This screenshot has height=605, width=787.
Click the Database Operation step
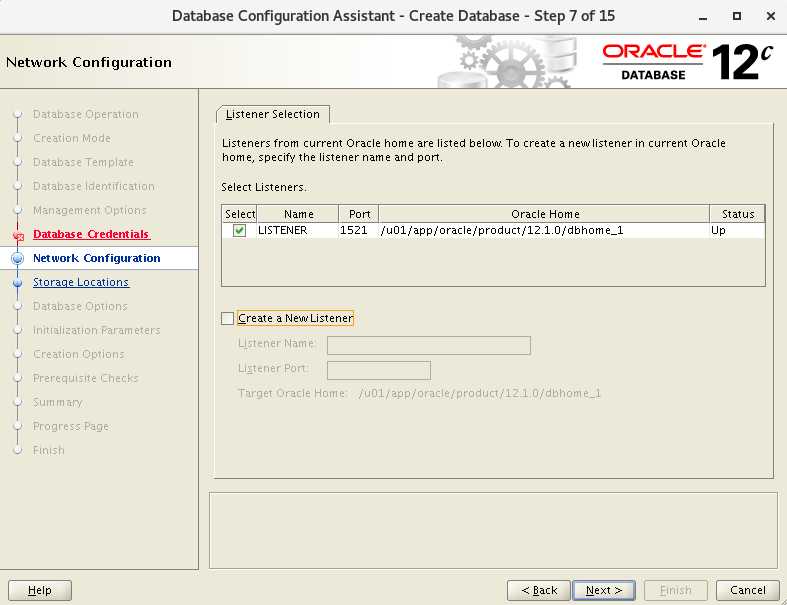coord(86,114)
